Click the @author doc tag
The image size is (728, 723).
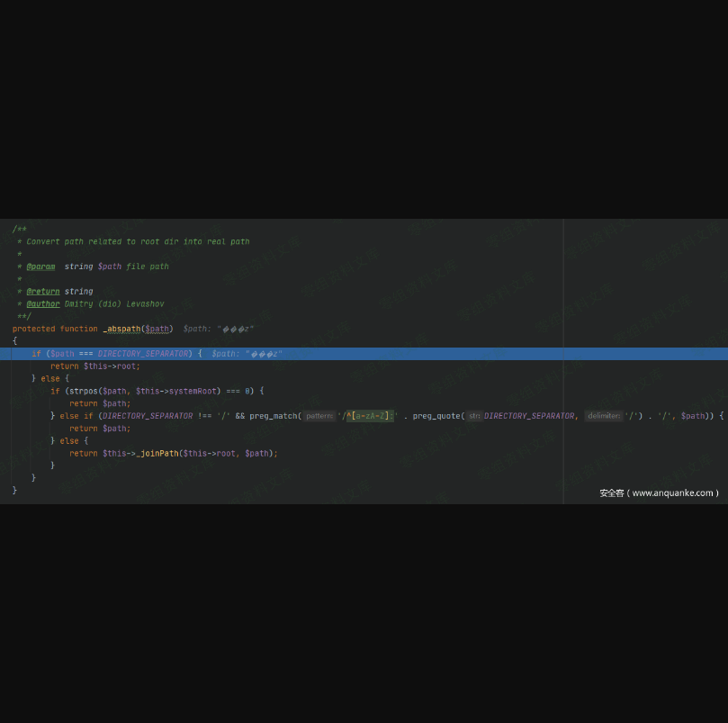[42, 304]
